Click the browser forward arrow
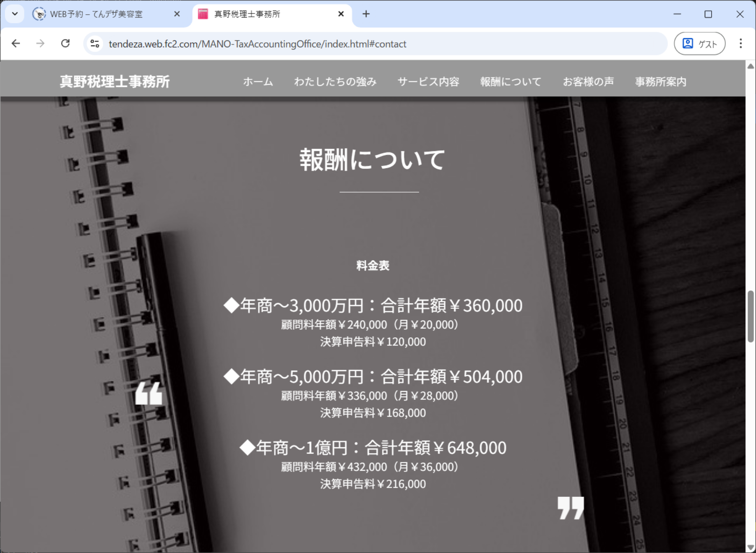Viewport: 756px width, 553px height. pos(40,44)
